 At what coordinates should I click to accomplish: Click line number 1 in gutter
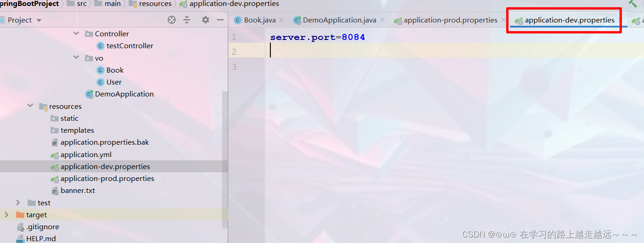[234, 37]
